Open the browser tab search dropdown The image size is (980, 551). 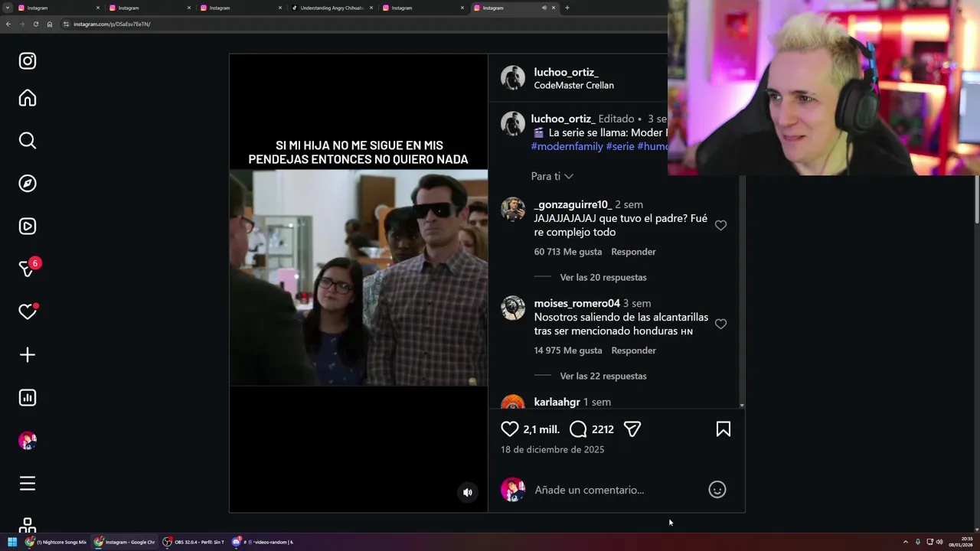pyautogui.click(x=7, y=8)
